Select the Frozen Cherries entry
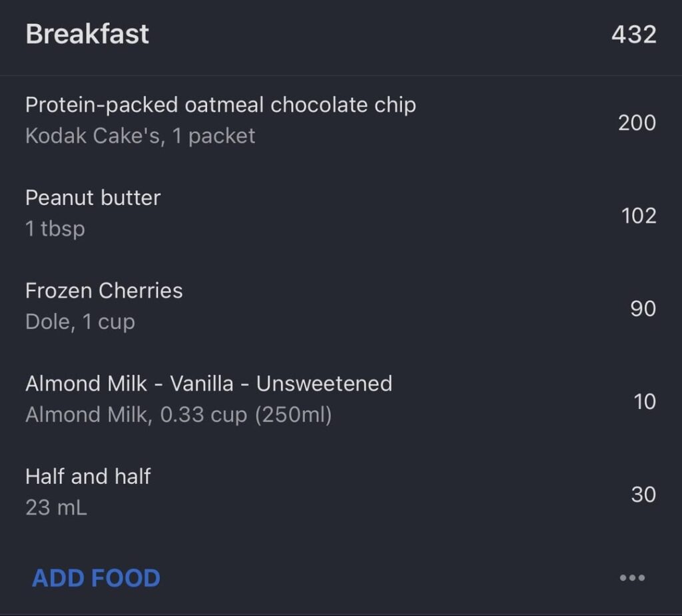 104,290
